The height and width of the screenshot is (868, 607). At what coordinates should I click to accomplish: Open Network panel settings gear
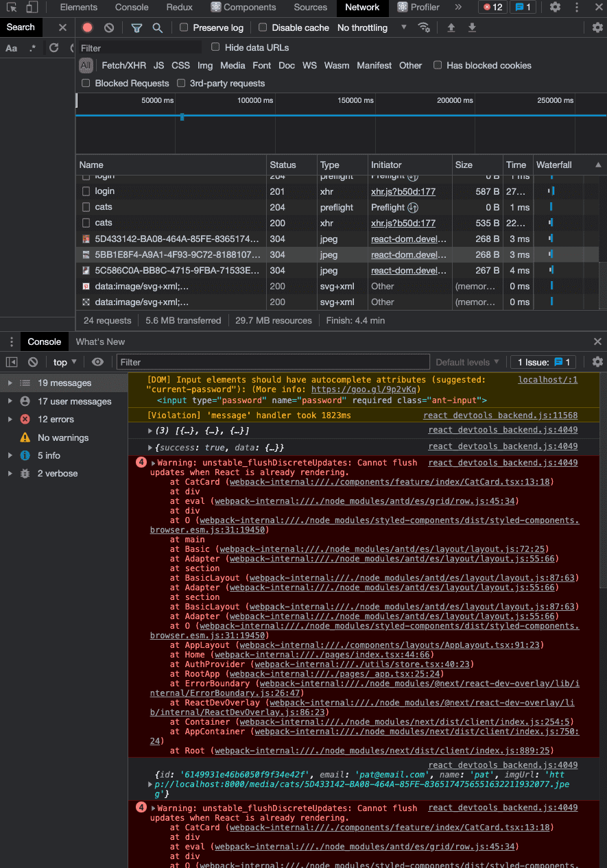(x=597, y=28)
